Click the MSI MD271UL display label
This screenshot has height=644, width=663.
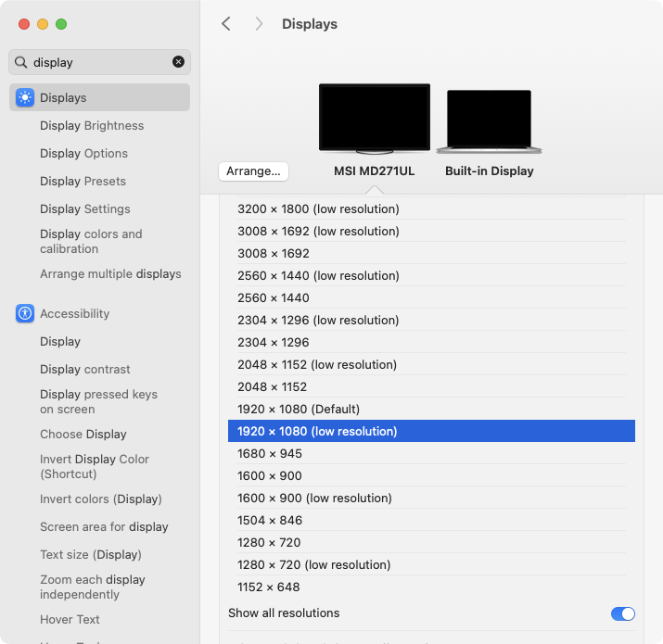pyautogui.click(x=375, y=171)
